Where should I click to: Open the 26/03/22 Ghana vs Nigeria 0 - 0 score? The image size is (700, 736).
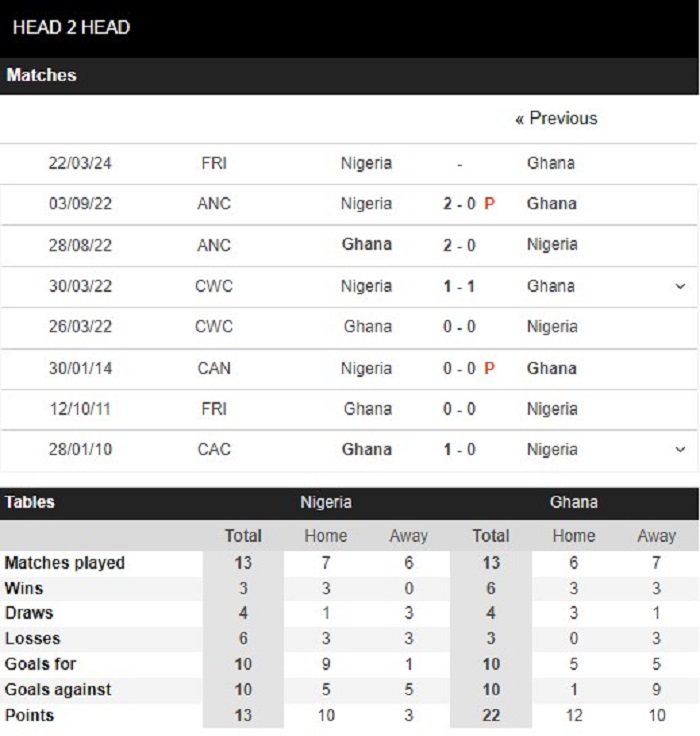[x=459, y=327]
